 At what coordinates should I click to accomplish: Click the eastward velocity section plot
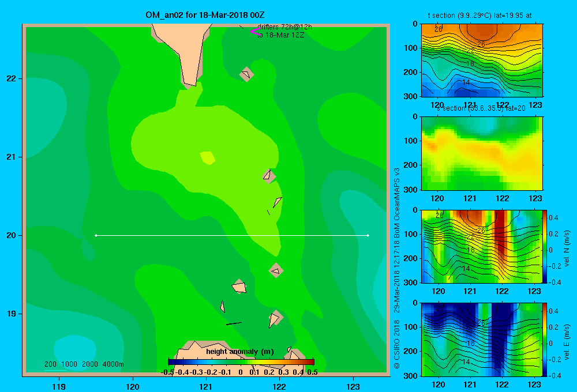click(482, 340)
